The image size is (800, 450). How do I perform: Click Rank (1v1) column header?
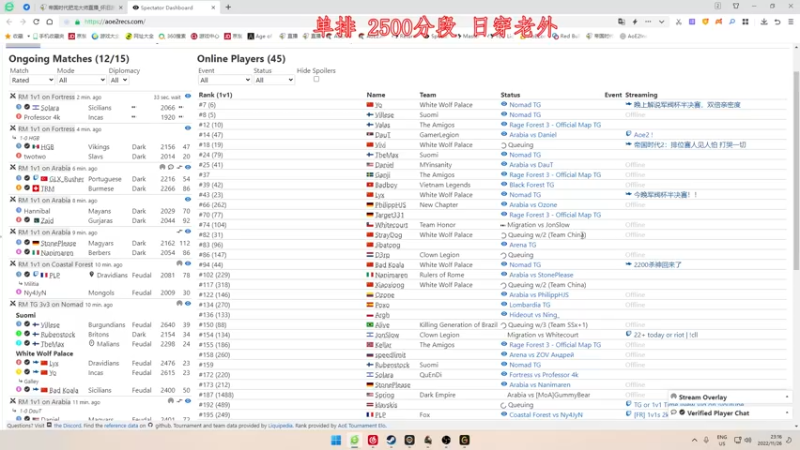point(215,95)
